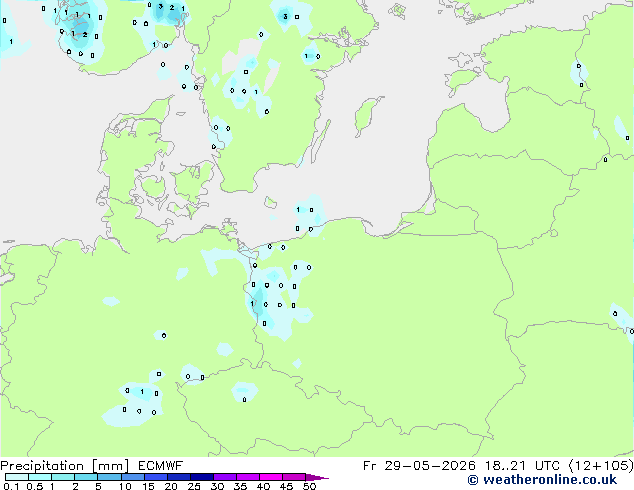Select the 35–40 mm violet legend swatch
Viewport: 634px width, 490px height.
click(x=248, y=477)
